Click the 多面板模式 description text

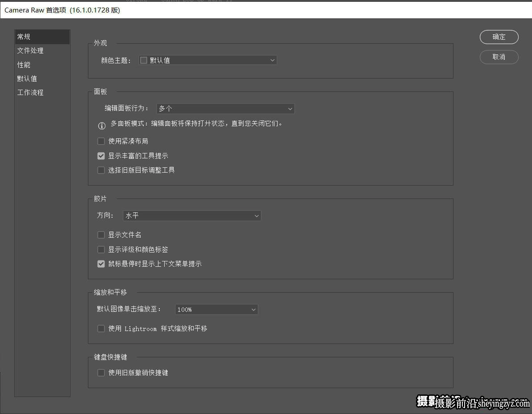(x=196, y=124)
